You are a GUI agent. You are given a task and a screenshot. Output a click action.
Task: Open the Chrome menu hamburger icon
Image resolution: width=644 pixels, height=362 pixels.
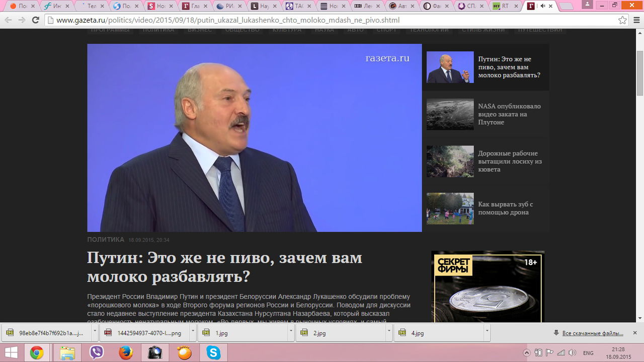(x=635, y=20)
